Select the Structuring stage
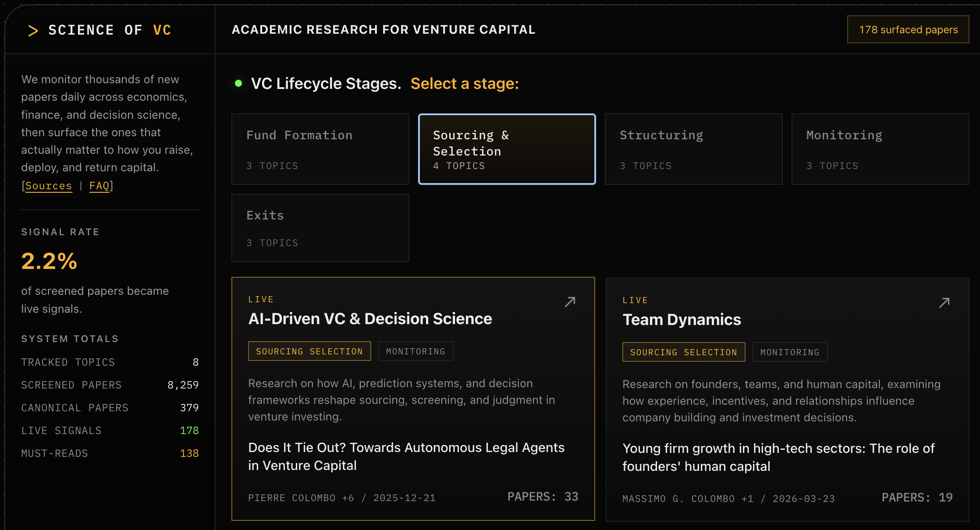The height and width of the screenshot is (530, 980). coord(694,149)
